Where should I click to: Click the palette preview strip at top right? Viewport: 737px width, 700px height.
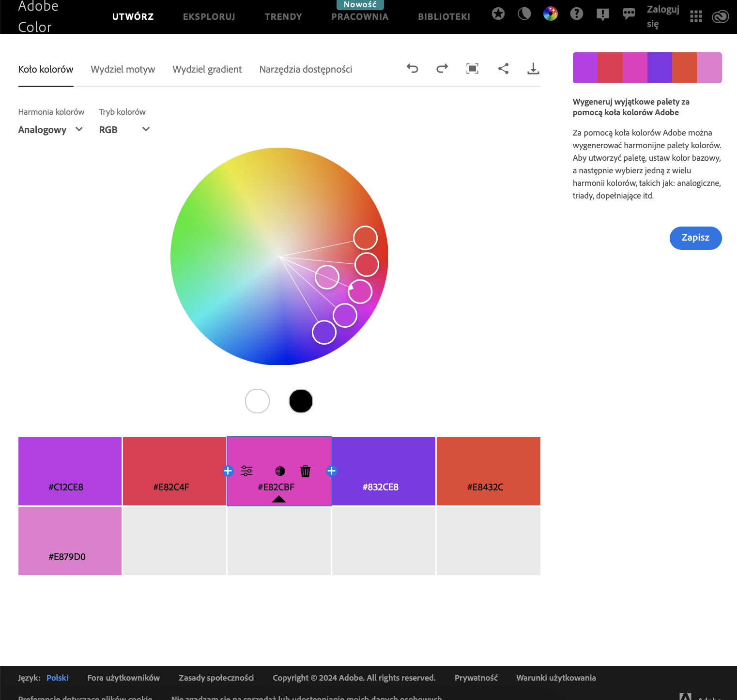click(x=647, y=67)
